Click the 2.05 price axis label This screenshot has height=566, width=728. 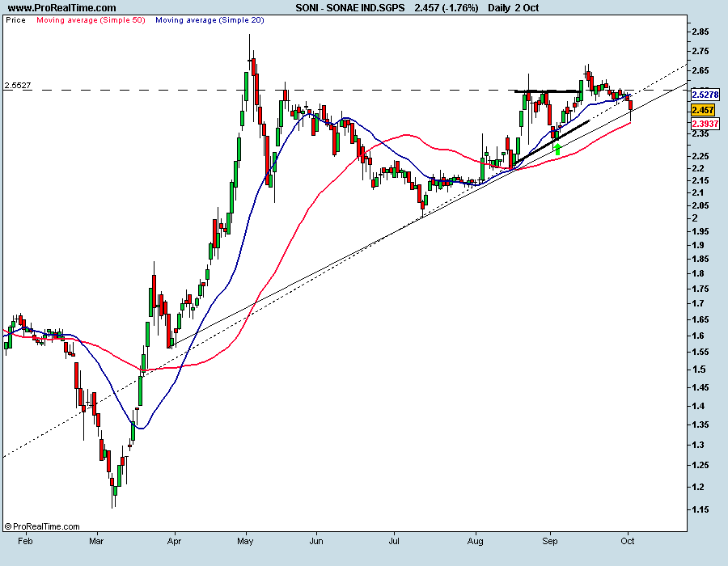click(700, 205)
